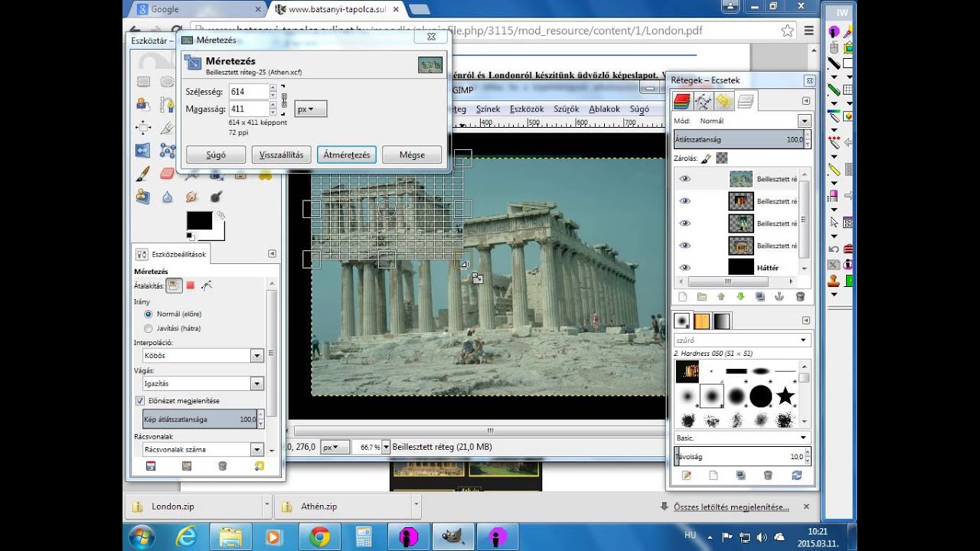
Task: Create a new layer in Layers panel
Action: click(x=682, y=296)
